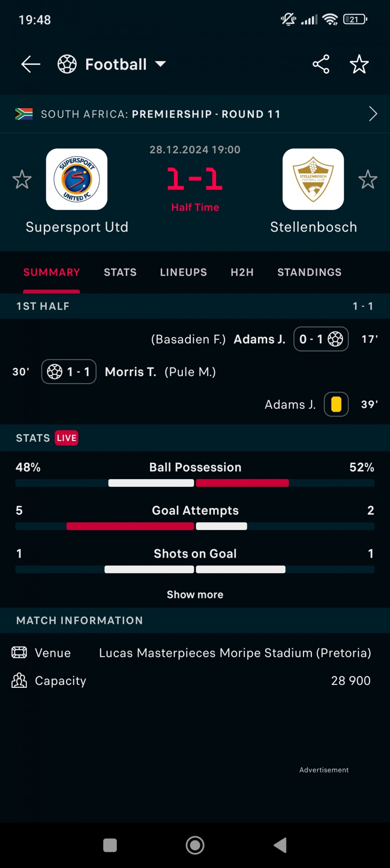Open the Football sport dropdown
This screenshot has height=868, width=390.
click(112, 64)
